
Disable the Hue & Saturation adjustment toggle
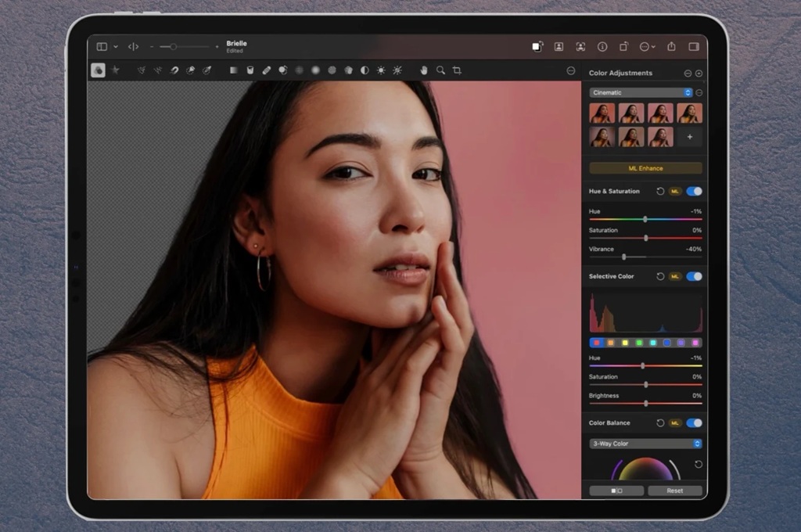694,191
